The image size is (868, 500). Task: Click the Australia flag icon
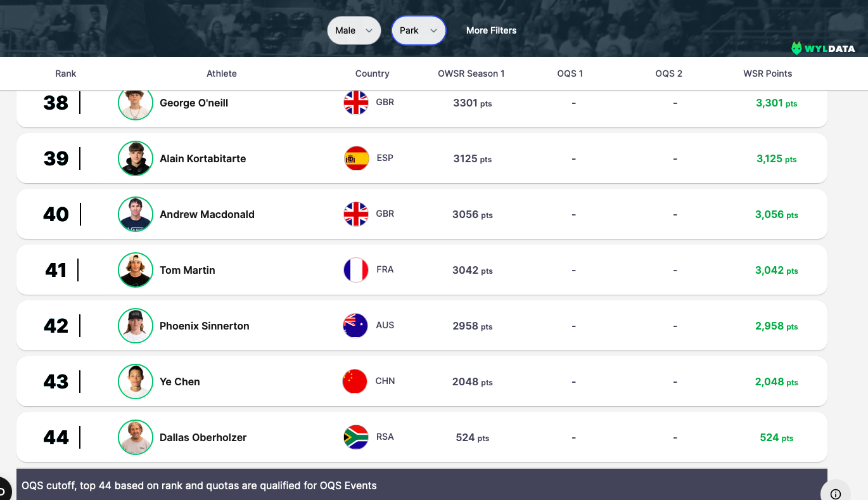[355, 326]
